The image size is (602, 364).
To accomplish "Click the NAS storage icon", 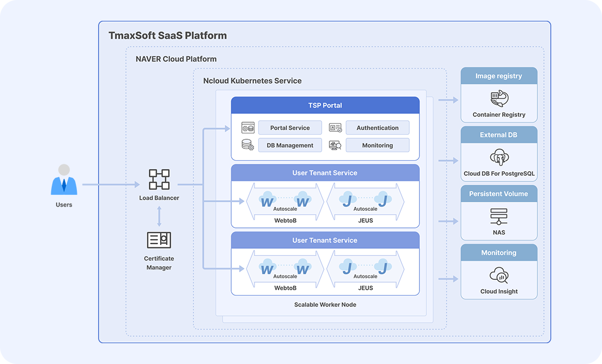I will (x=499, y=216).
